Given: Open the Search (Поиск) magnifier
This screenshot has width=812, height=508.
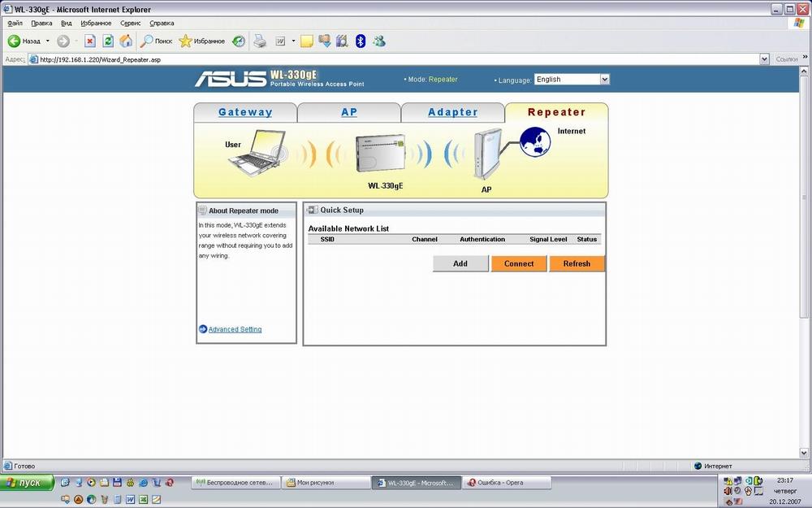Looking at the screenshot, I should (x=148, y=41).
